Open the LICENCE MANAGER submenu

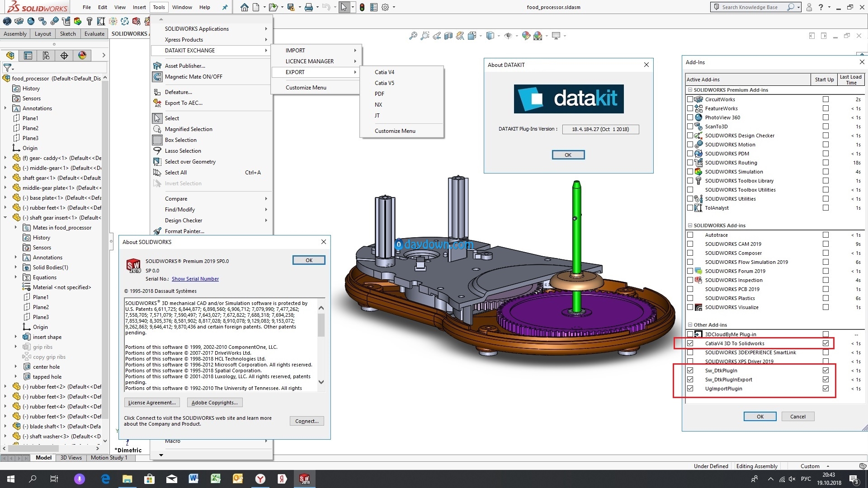pos(316,61)
